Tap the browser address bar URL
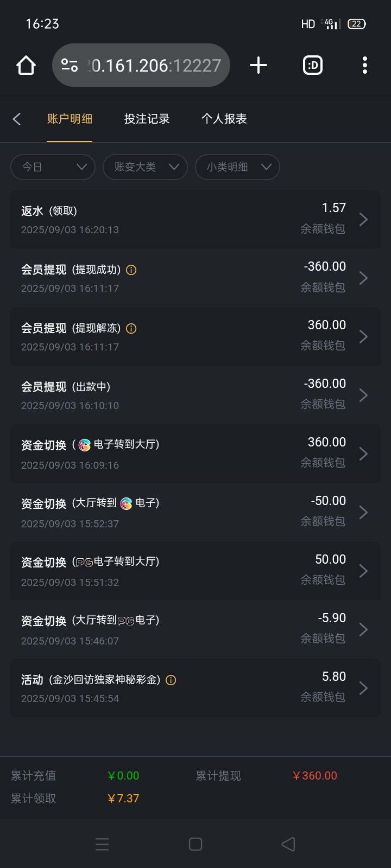 155,66
